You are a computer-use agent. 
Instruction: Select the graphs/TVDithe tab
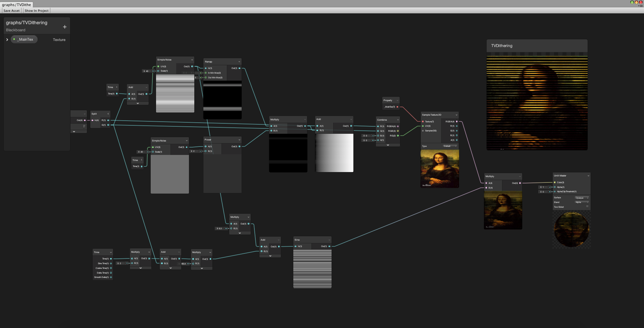pos(16,4)
